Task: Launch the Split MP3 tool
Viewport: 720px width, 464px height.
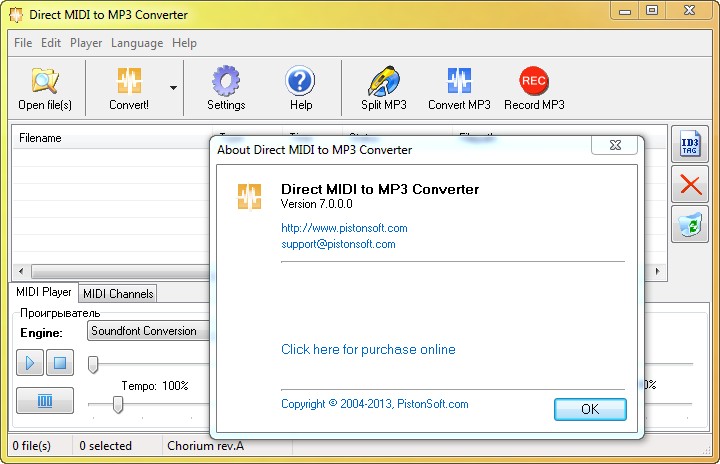Action: point(384,80)
